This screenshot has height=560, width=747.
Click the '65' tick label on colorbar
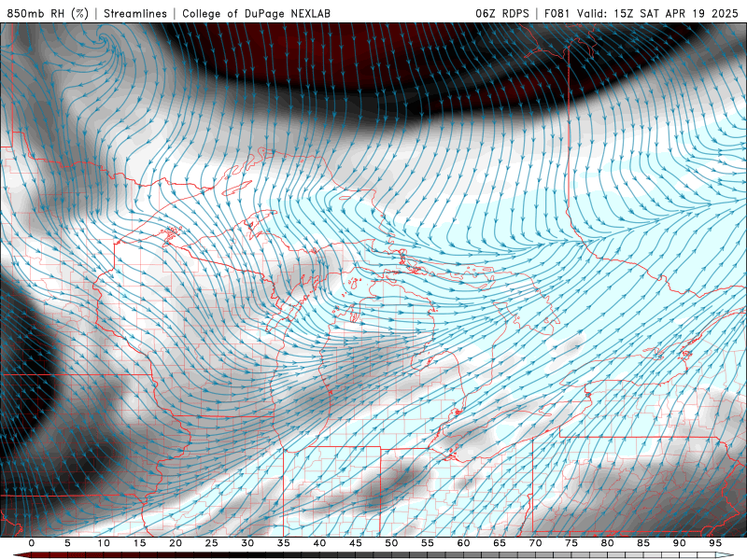pos(500,543)
